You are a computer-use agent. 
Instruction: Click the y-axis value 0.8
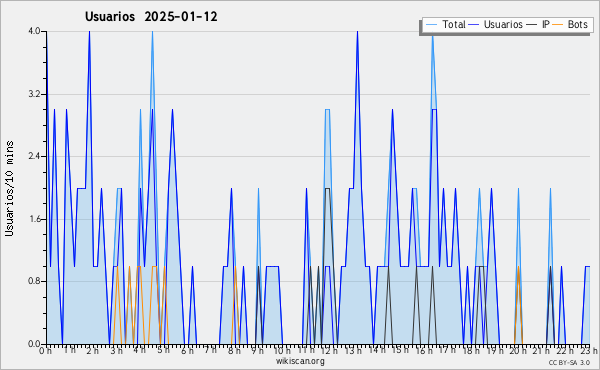click(34, 282)
